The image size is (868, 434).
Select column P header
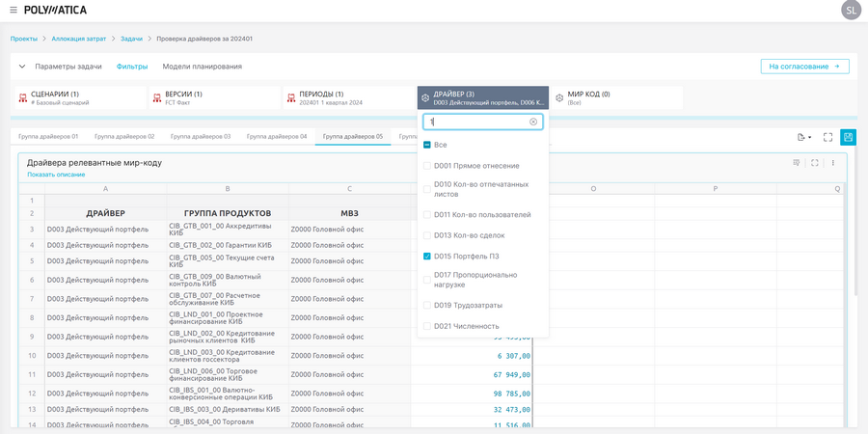[x=716, y=189]
